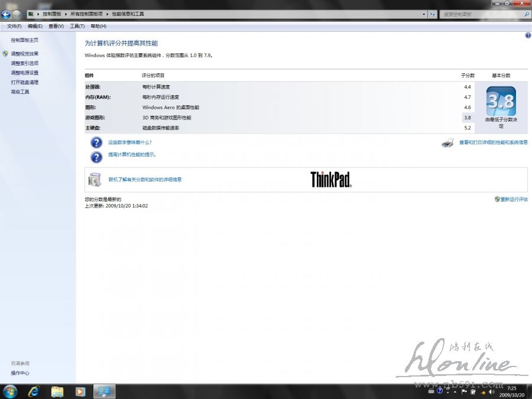Image resolution: width=532 pixels, height=399 pixels.
Task: Click the battery power tray icon
Action: [473, 392]
